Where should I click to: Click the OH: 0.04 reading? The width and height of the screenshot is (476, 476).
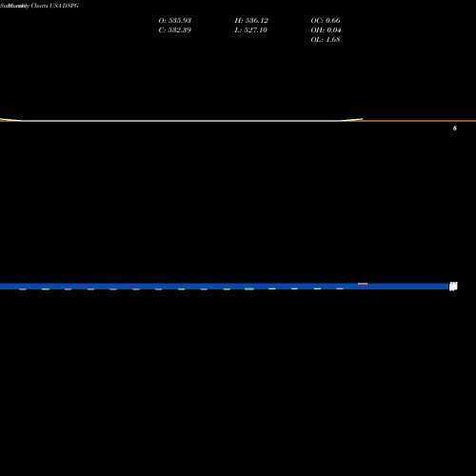coord(326,30)
